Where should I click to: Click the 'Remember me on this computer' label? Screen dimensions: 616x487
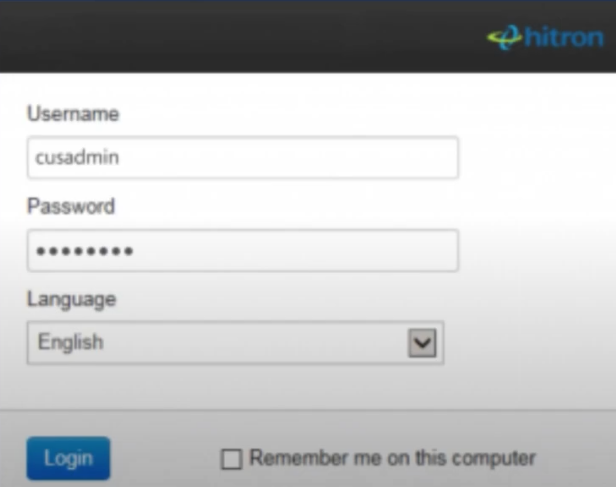[392, 458]
